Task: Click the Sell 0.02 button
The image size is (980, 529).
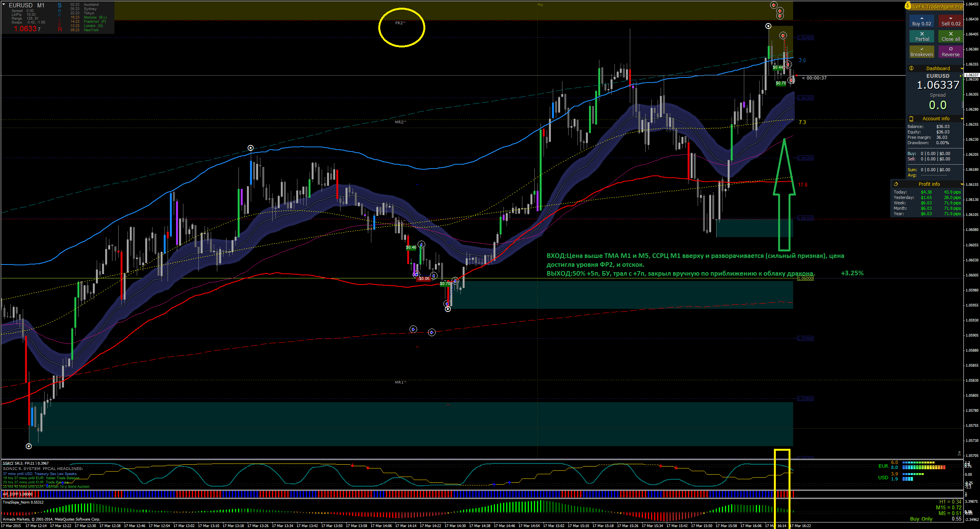Action: 951,21
